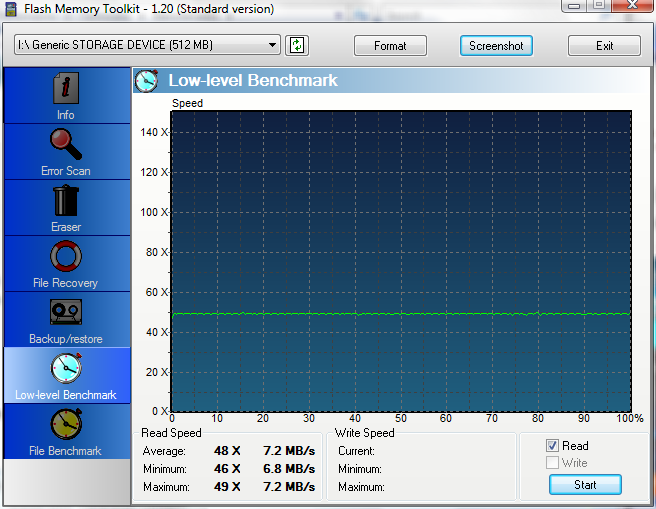Image resolution: width=656 pixels, height=509 pixels.
Task: Click the header stopwatch icon beside title
Action: click(x=147, y=80)
